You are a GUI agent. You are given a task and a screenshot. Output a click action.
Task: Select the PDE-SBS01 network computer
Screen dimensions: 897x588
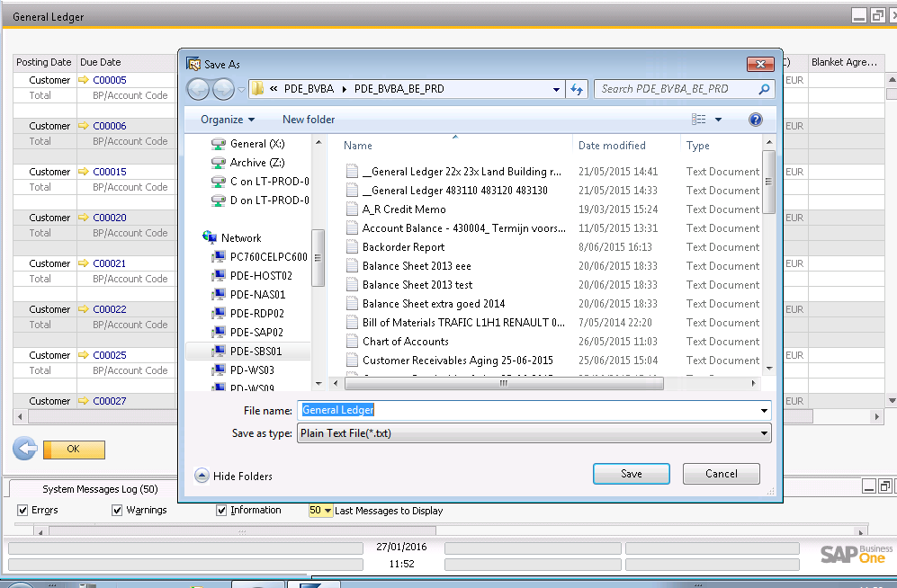click(256, 352)
